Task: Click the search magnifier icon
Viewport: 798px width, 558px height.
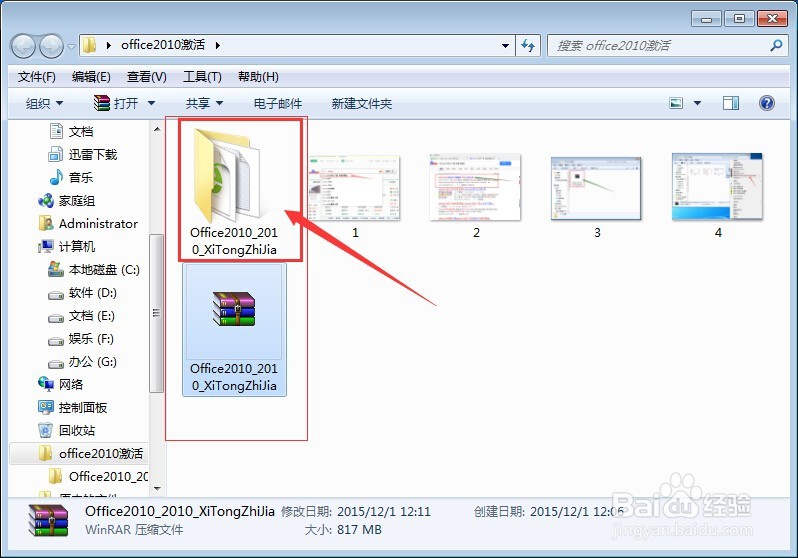Action: click(x=776, y=45)
